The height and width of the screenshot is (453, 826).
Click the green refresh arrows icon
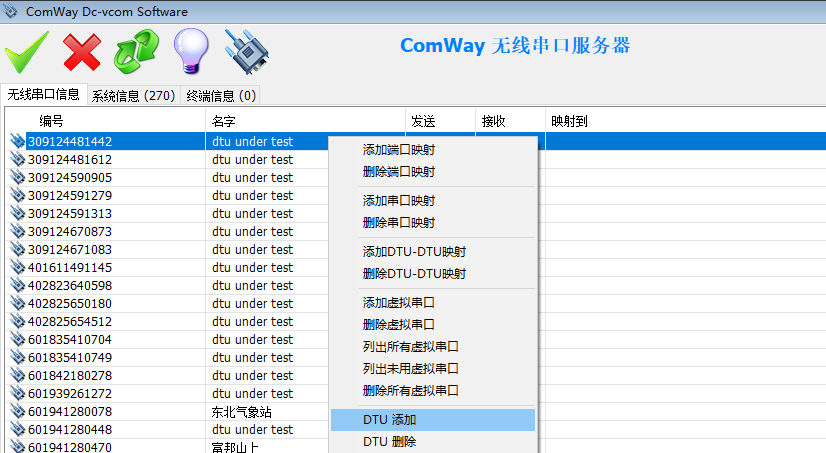pos(136,52)
